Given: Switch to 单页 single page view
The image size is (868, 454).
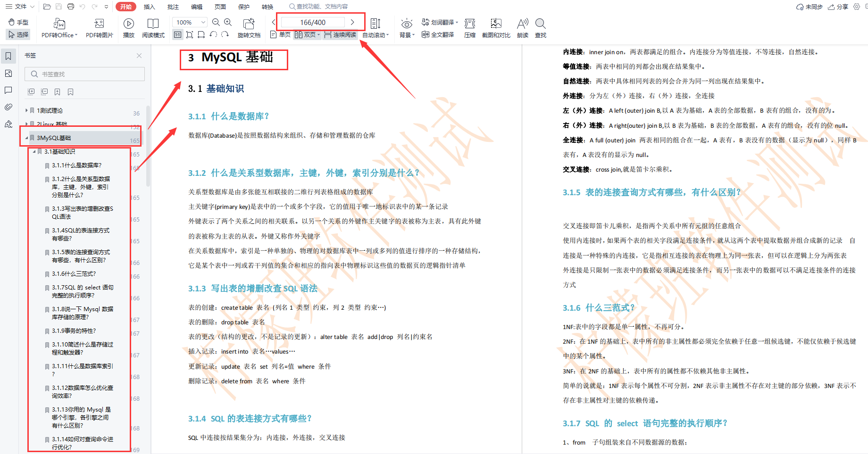Looking at the screenshot, I should (x=281, y=34).
